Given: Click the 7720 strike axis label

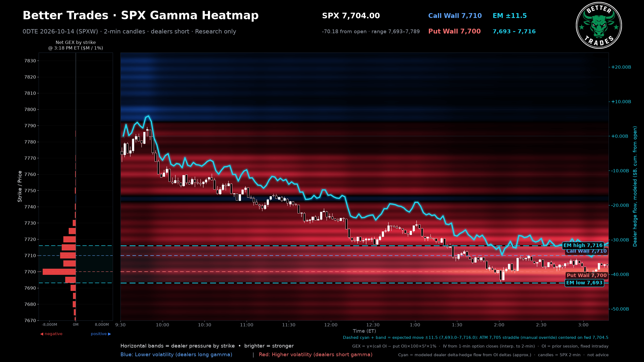Looking at the screenshot, I should [30, 239].
